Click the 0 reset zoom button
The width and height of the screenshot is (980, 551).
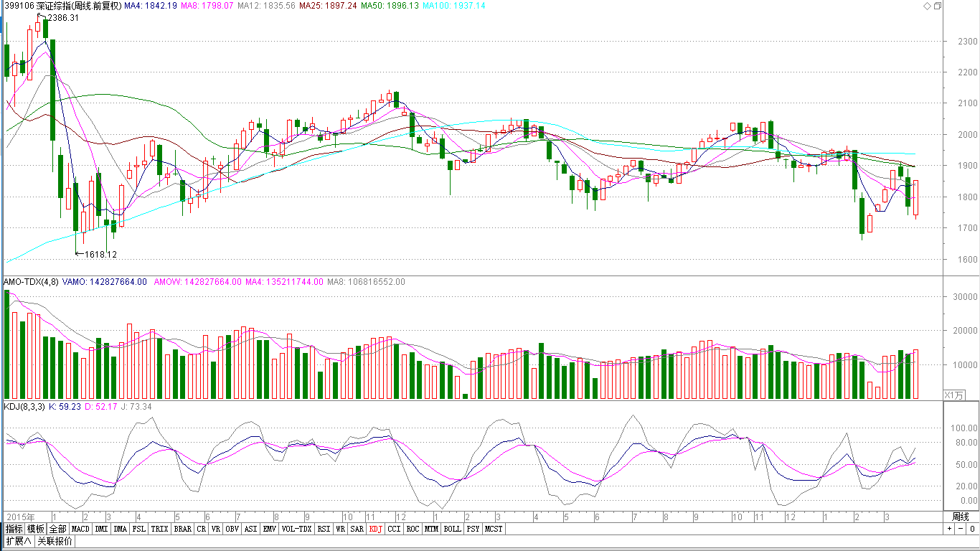(x=972, y=529)
